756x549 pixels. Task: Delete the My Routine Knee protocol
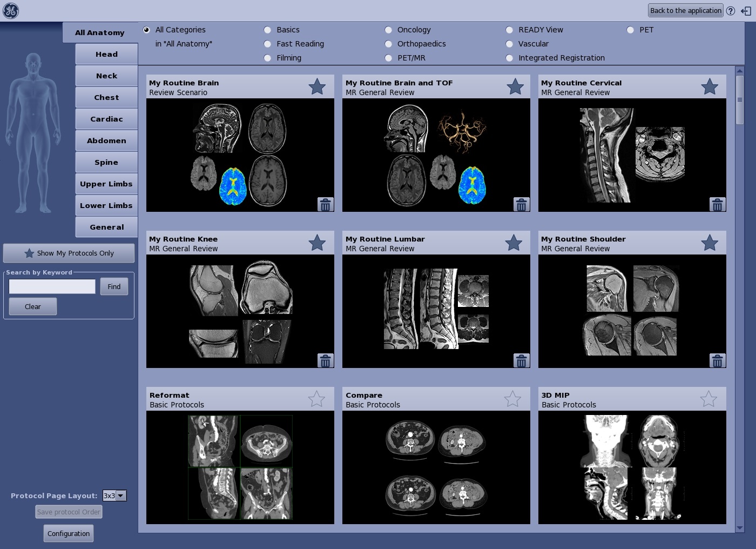pyautogui.click(x=325, y=361)
